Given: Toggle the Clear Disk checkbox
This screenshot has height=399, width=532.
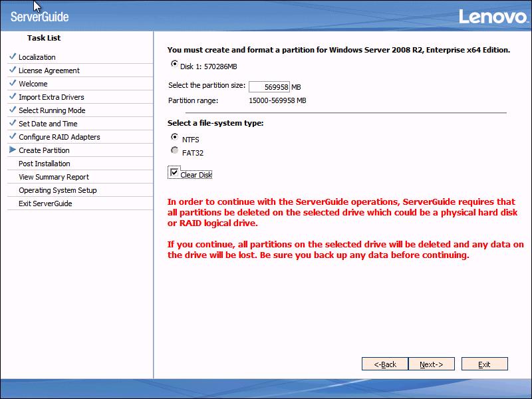Looking at the screenshot, I should [x=174, y=173].
